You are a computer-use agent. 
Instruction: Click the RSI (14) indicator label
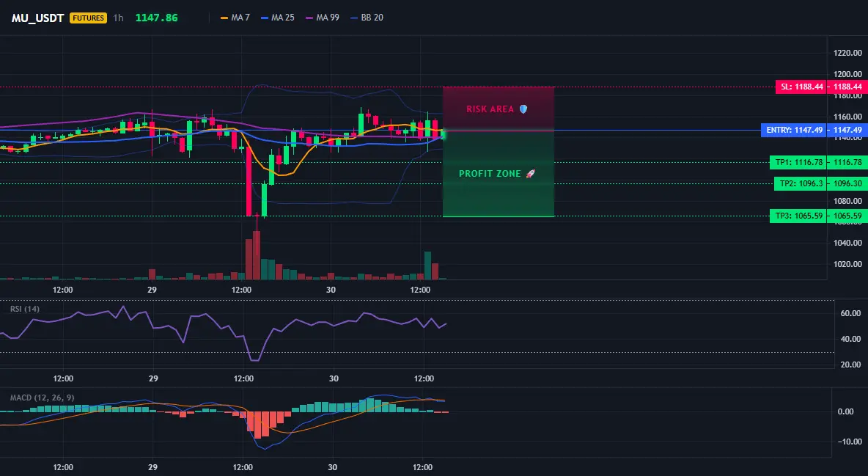(x=25, y=309)
